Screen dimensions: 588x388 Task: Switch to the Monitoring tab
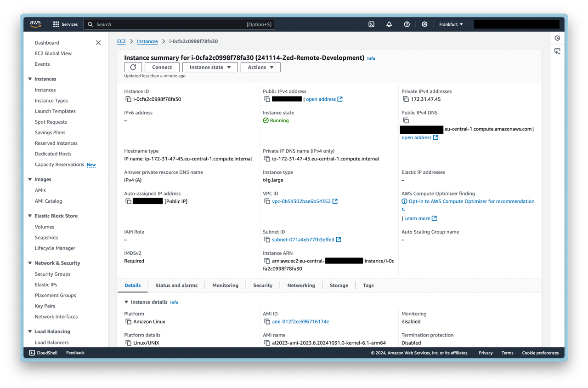(225, 285)
